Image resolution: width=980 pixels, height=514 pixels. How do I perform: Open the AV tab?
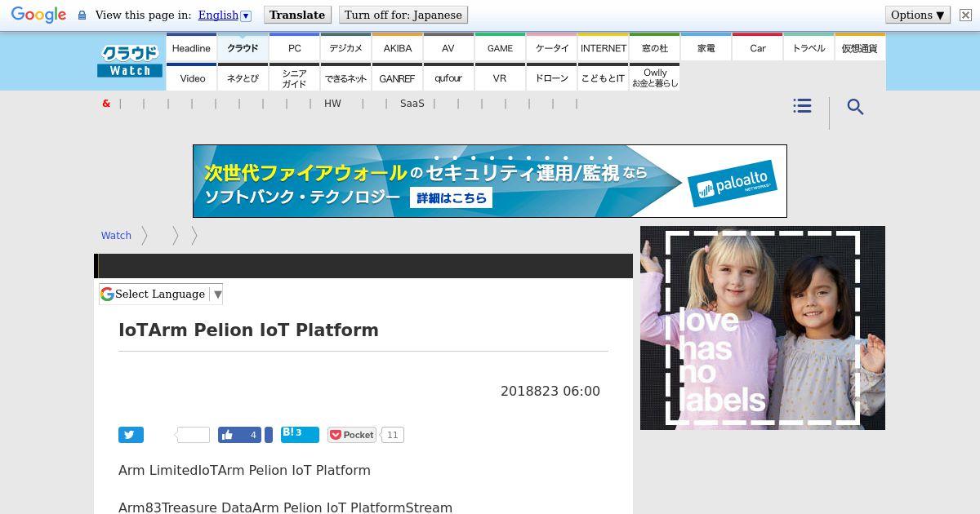tap(448, 48)
